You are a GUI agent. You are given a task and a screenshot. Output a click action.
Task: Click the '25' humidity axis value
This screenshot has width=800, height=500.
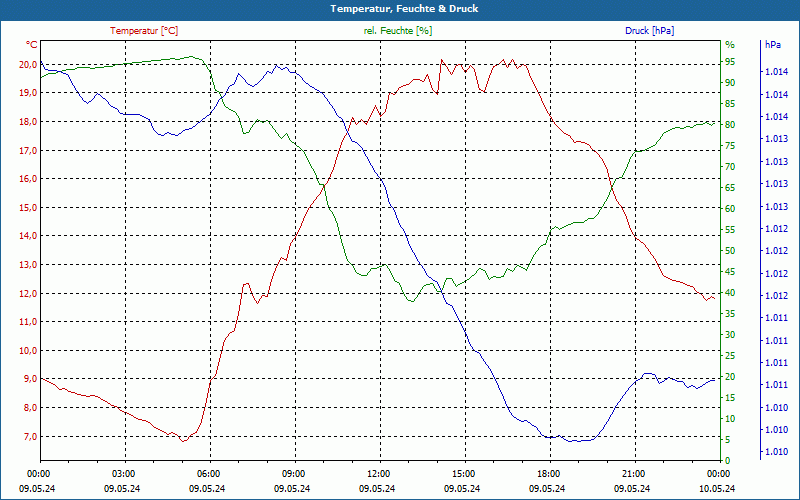pyautogui.click(x=730, y=356)
